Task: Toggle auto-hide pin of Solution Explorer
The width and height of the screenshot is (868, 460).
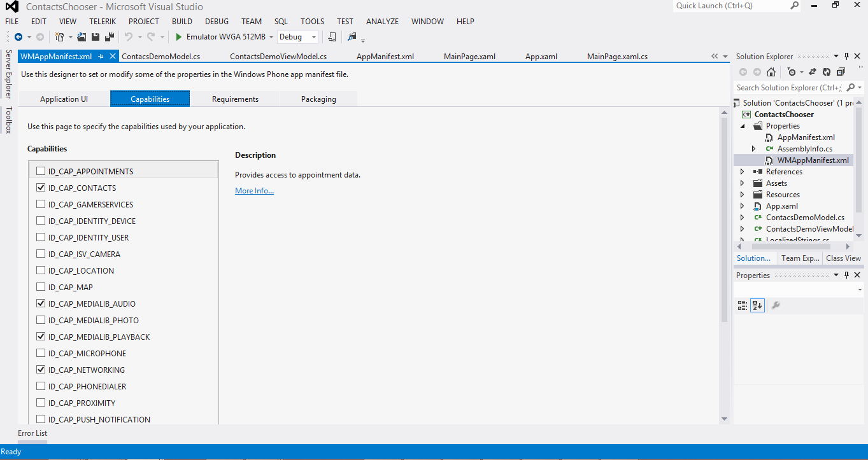Action: click(846, 56)
